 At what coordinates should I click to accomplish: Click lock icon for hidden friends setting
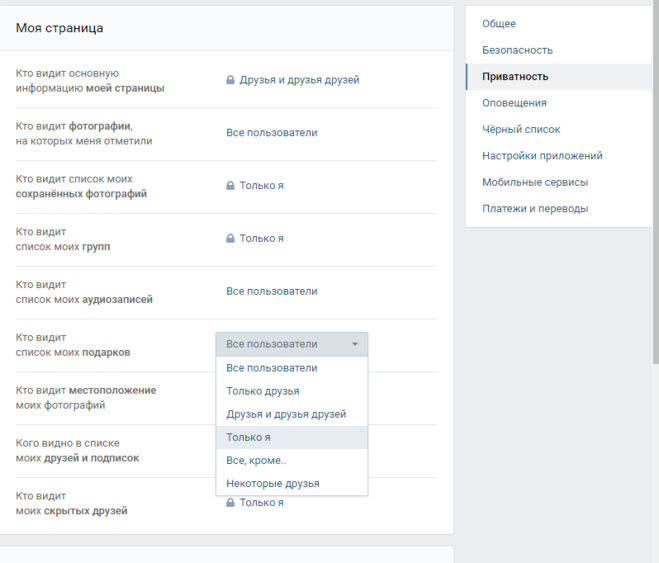pos(230,503)
